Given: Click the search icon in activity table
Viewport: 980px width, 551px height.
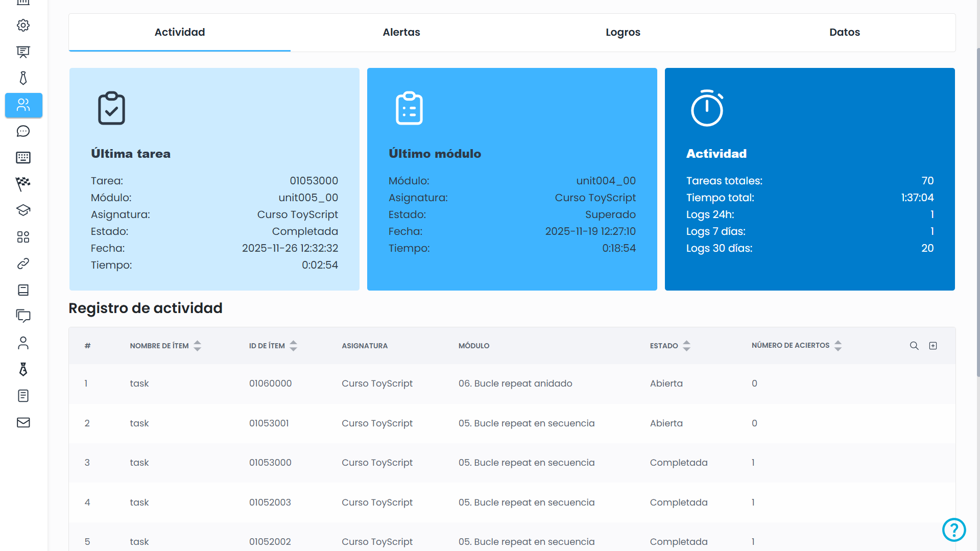Looking at the screenshot, I should click(x=914, y=346).
